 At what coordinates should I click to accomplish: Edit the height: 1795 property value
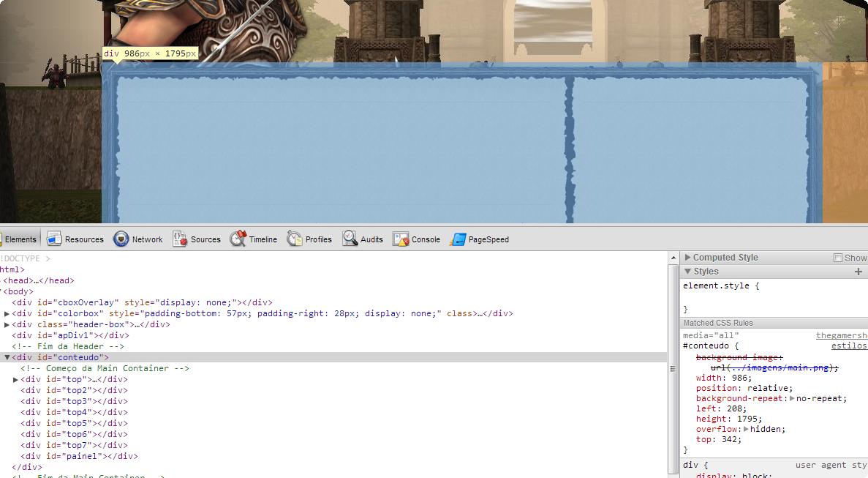coord(747,419)
